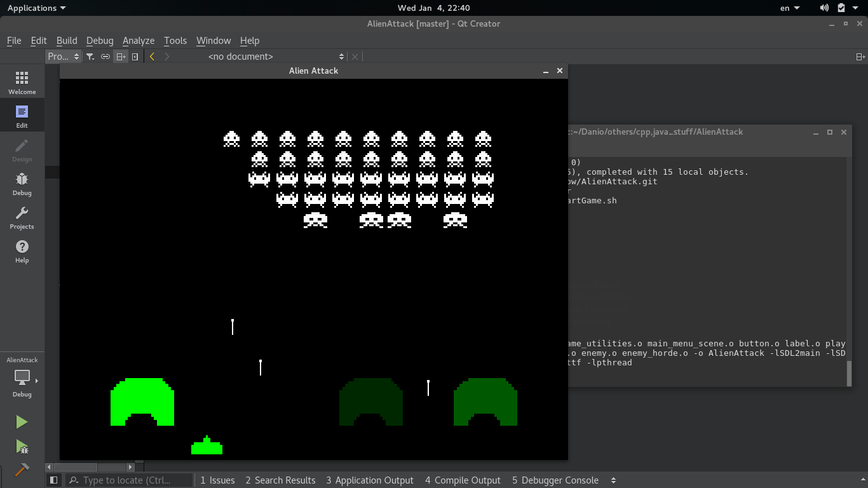
Task: Minimize the Alien Attack game window
Action: coord(546,71)
